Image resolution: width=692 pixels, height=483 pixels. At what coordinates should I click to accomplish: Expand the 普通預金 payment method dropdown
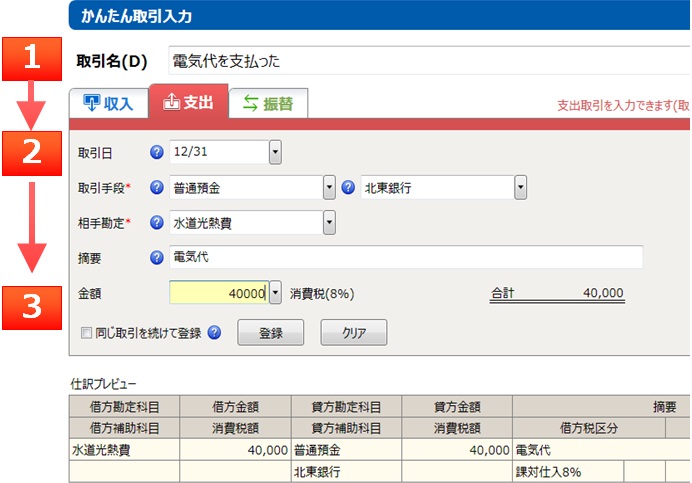[x=329, y=187]
